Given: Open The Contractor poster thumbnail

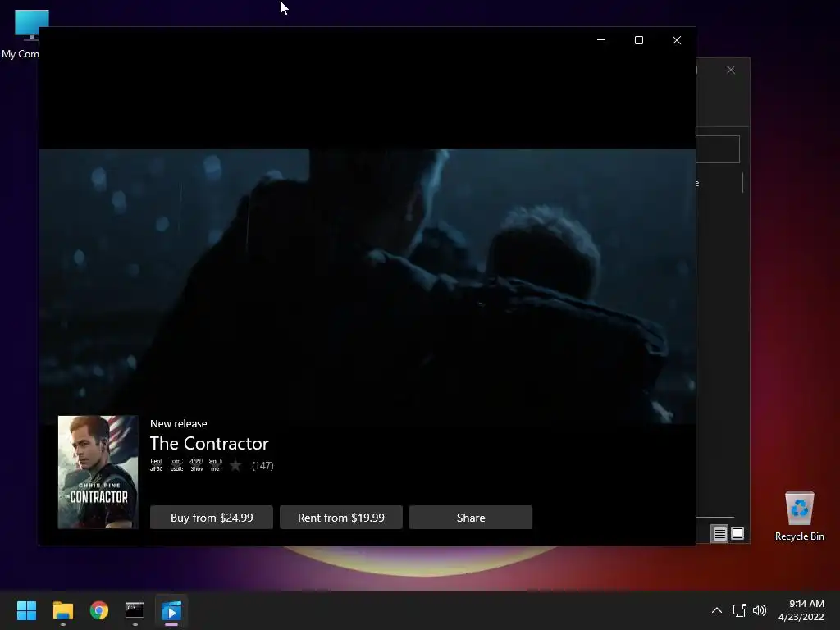Looking at the screenshot, I should [98, 472].
